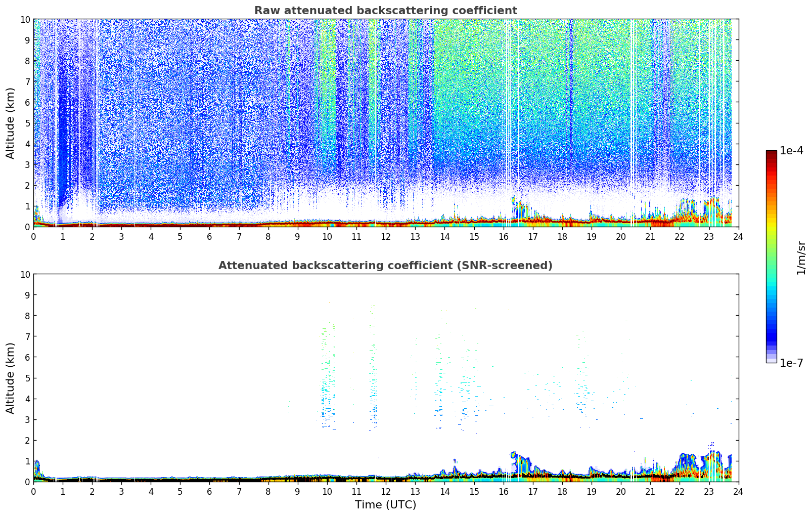Select the bottom plot's "Altitude (km)" label
This screenshot has width=812, height=516.
point(11,378)
